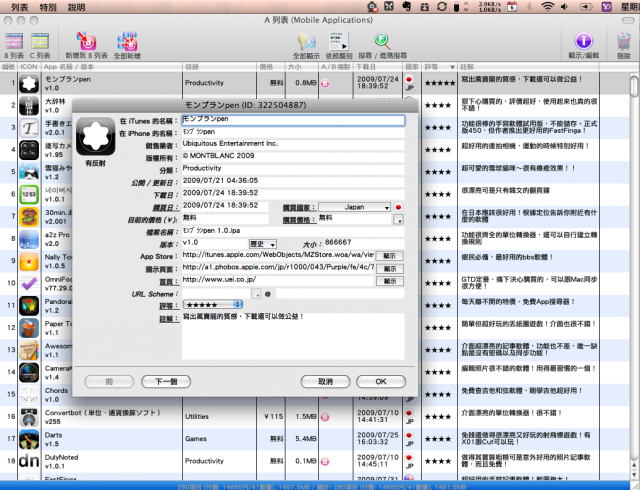Click the 銷售業者 Ubiquitous Entertainment field
This screenshot has width=640, height=490.
(x=293, y=145)
